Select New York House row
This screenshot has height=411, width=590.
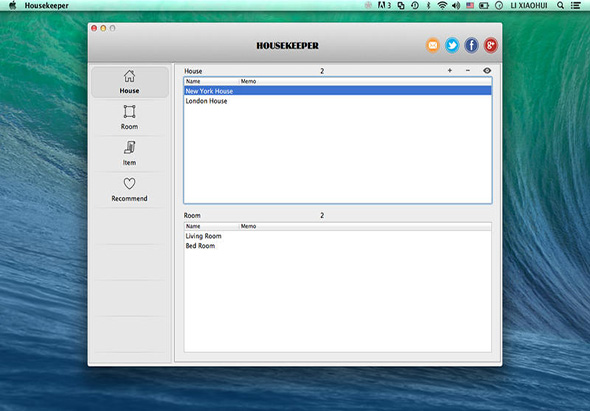[x=338, y=91]
